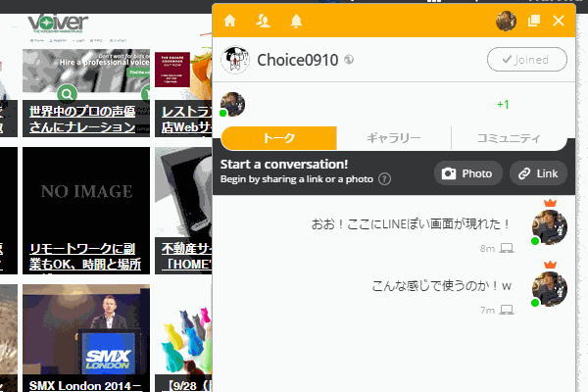Open the 9/28 article link
The height and width of the screenshot is (392, 588).
point(189,385)
